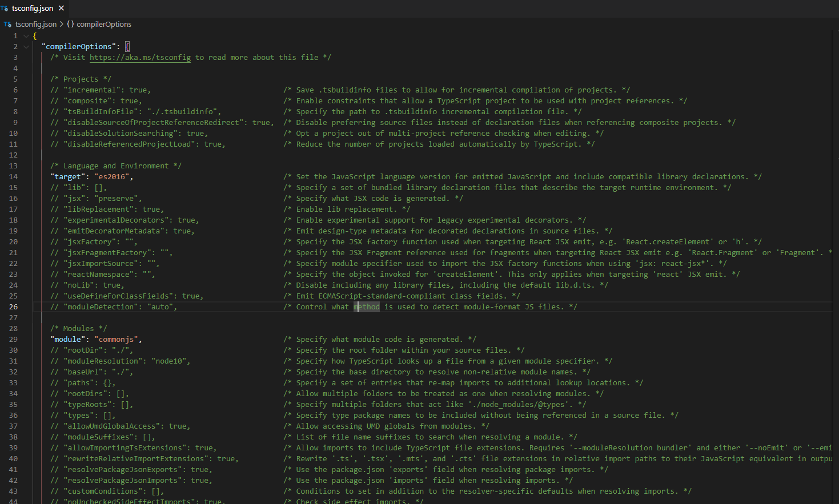This screenshot has height=504, width=839.
Task: Collapse the compilerOptions fold arrow on line 2
Action: [26, 47]
